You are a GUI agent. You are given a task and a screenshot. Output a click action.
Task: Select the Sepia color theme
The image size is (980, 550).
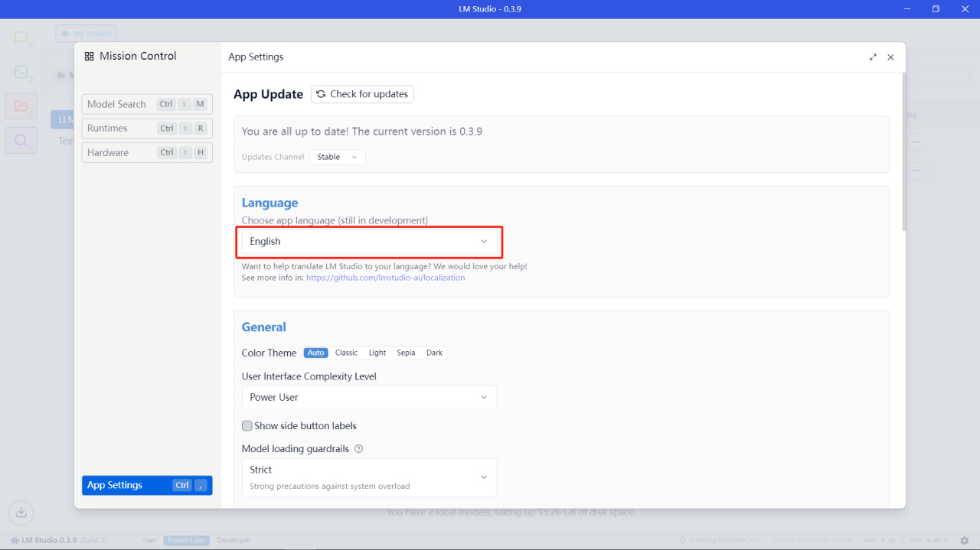click(406, 353)
